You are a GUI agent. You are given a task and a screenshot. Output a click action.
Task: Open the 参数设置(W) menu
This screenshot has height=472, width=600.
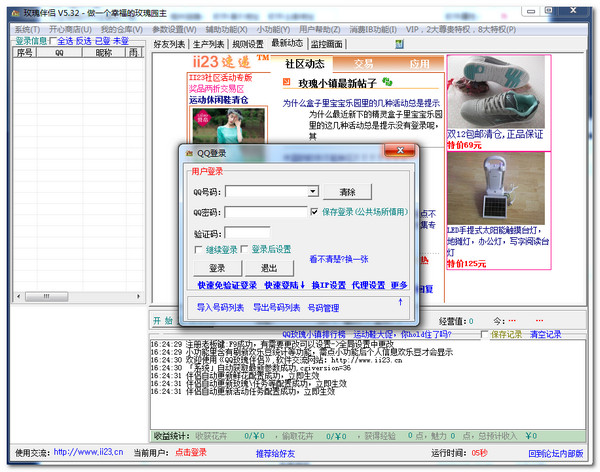tap(174, 29)
